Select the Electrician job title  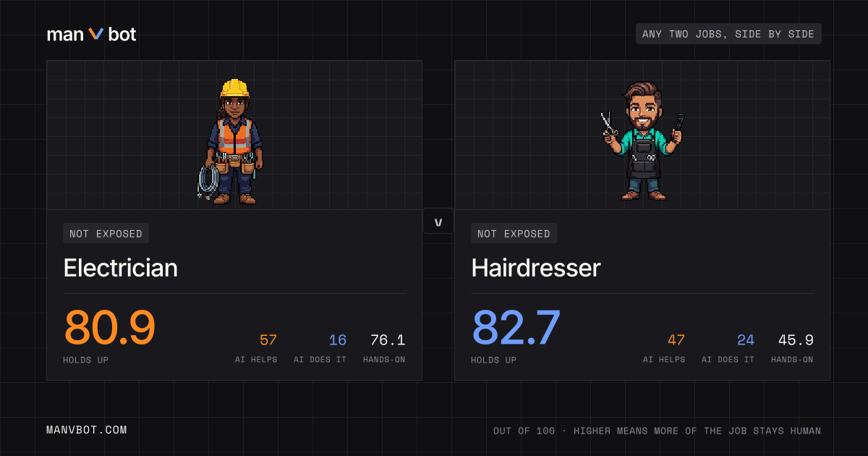[x=121, y=268]
